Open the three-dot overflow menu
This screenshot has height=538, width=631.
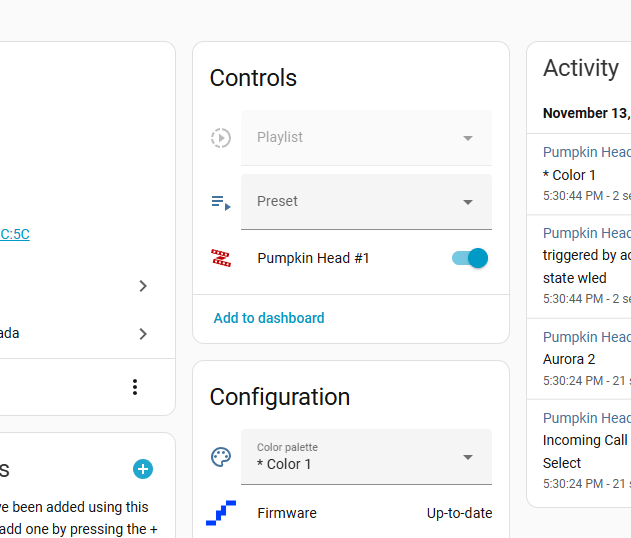pyautogui.click(x=135, y=387)
